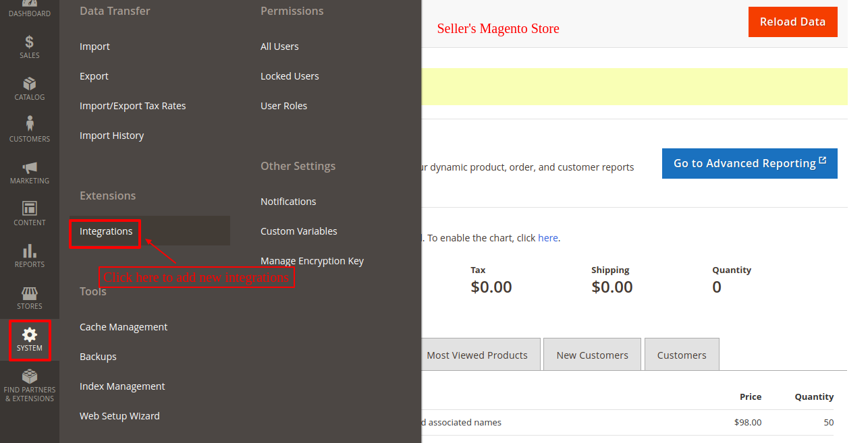This screenshot has height=443, width=868.
Task: Click the Tax $0.00 value
Action: click(x=491, y=287)
